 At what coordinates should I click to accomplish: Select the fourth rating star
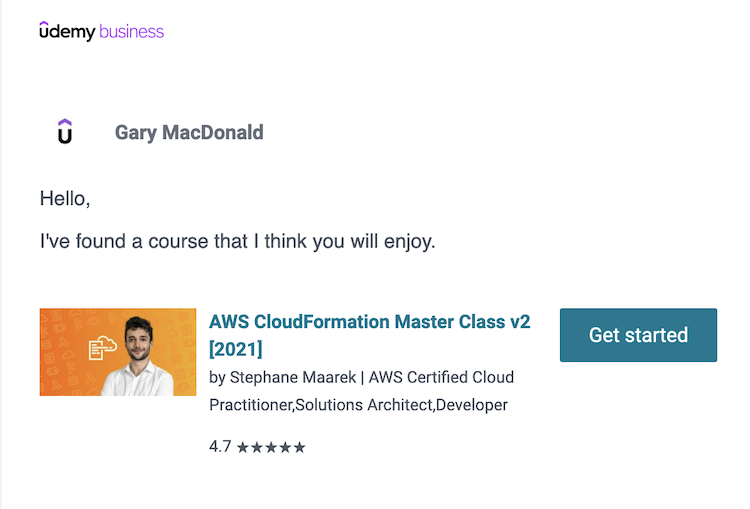click(285, 447)
